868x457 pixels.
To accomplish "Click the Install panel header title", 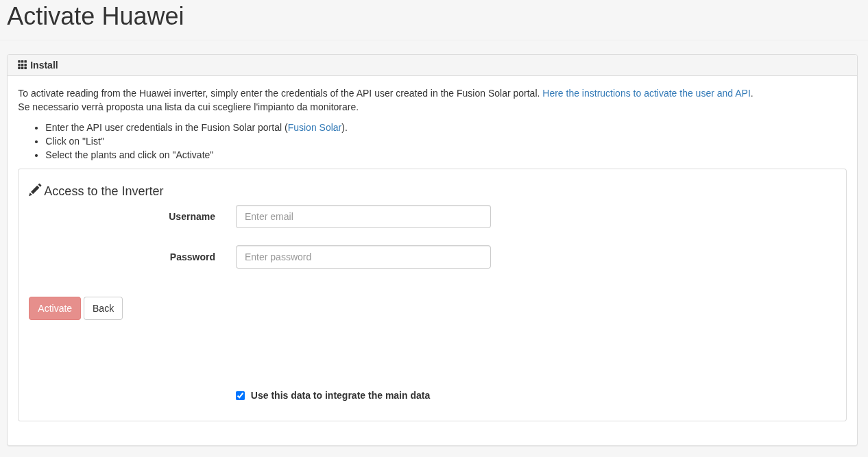I will [44, 65].
